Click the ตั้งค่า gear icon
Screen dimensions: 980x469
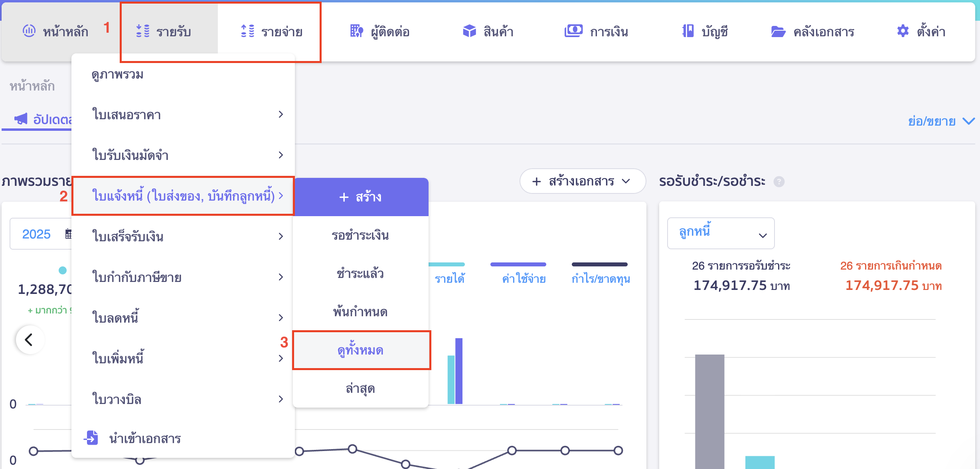point(903,31)
